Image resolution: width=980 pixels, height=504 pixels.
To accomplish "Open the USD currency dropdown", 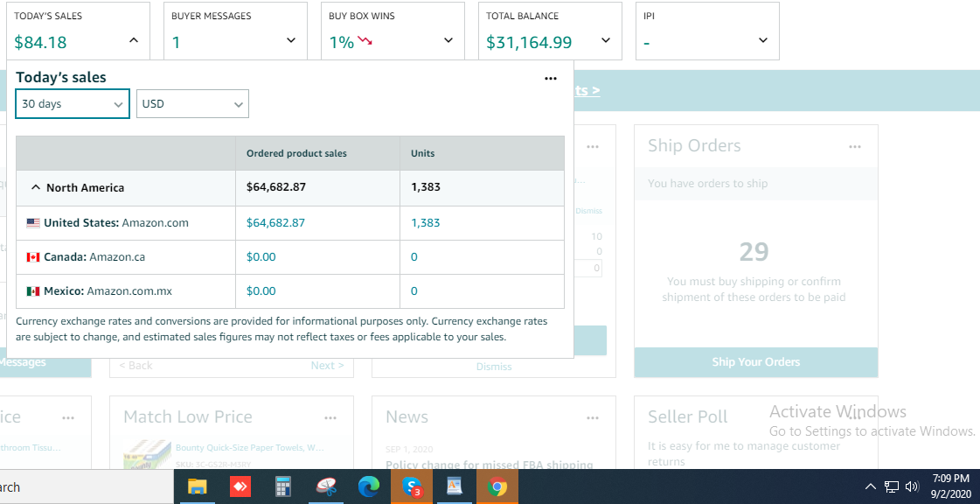I will point(192,104).
